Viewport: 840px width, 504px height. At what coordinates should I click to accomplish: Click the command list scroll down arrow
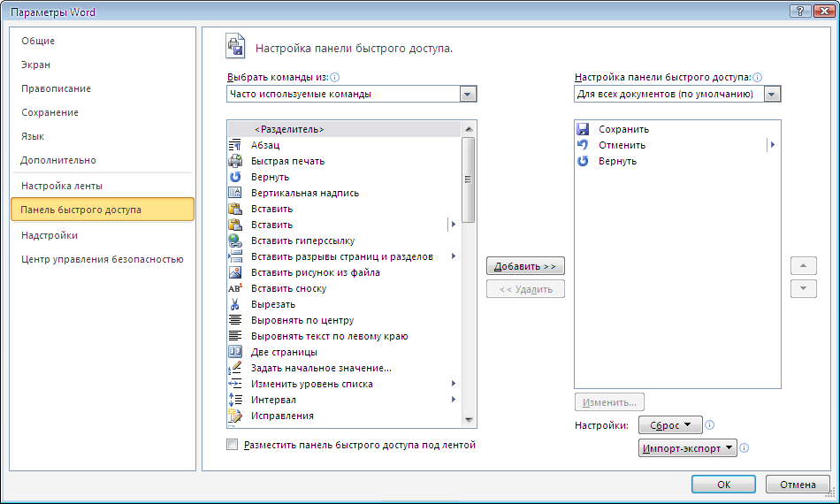(x=469, y=420)
